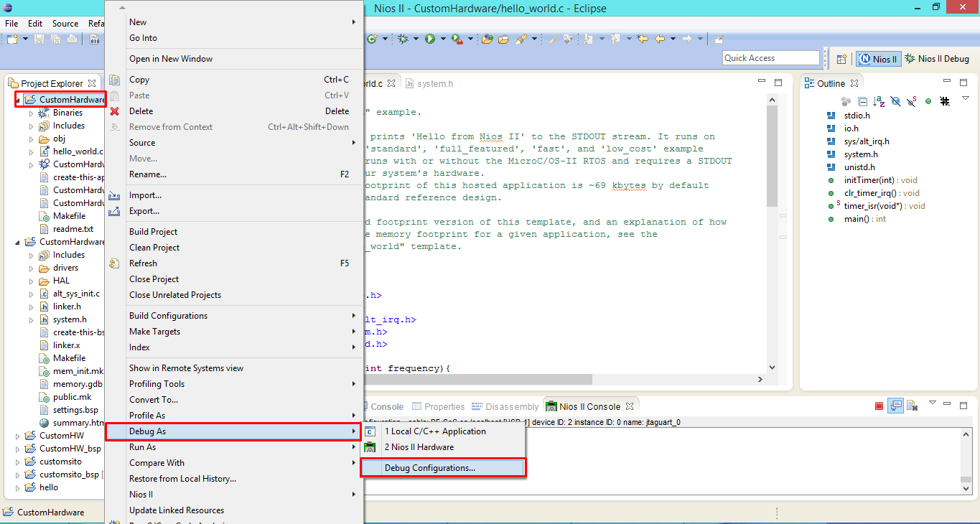The width and height of the screenshot is (980, 524).
Task: Click the Previous Annotation toolbar icon
Action: (615, 39)
